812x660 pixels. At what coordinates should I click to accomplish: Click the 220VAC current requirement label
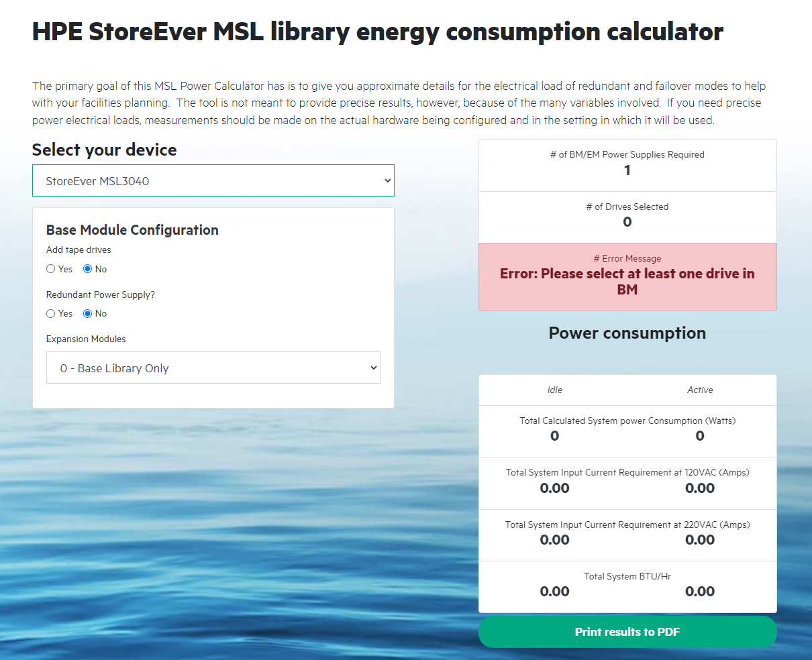(x=627, y=525)
